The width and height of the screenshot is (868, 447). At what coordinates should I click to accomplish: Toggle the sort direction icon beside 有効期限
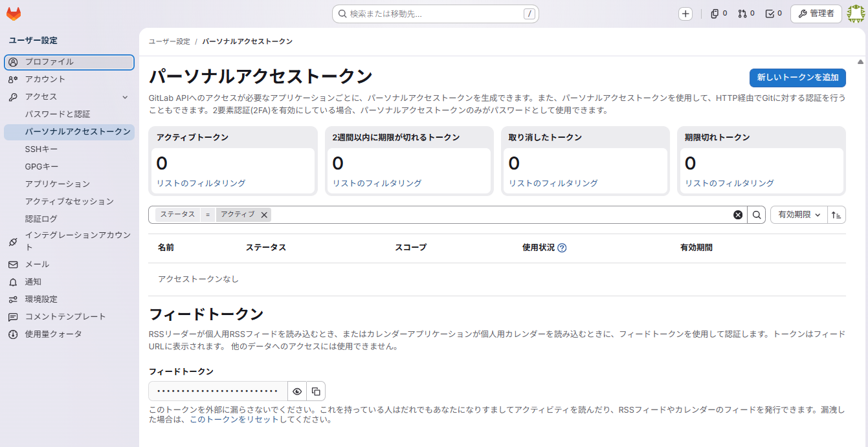click(836, 214)
